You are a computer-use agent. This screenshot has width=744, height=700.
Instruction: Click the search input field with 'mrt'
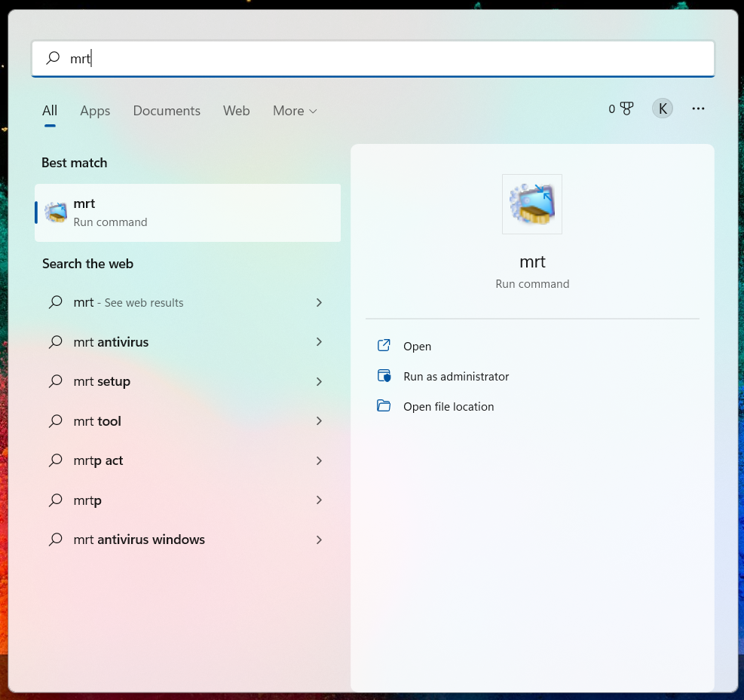(x=373, y=58)
